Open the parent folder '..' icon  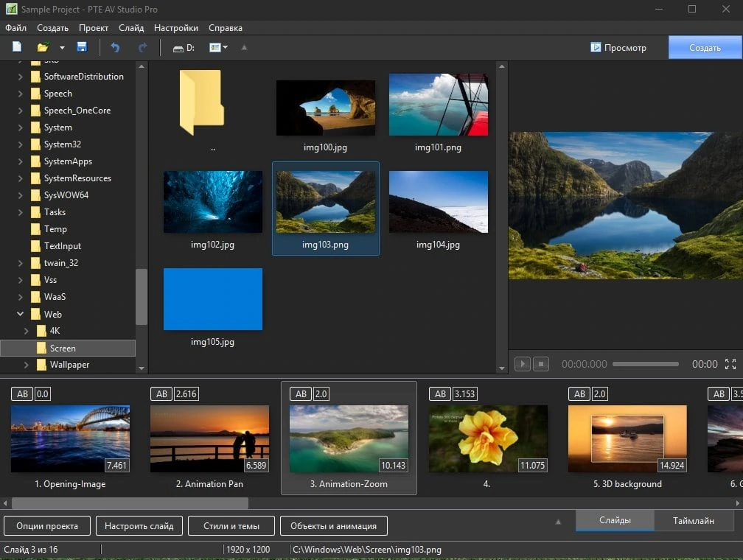click(201, 102)
